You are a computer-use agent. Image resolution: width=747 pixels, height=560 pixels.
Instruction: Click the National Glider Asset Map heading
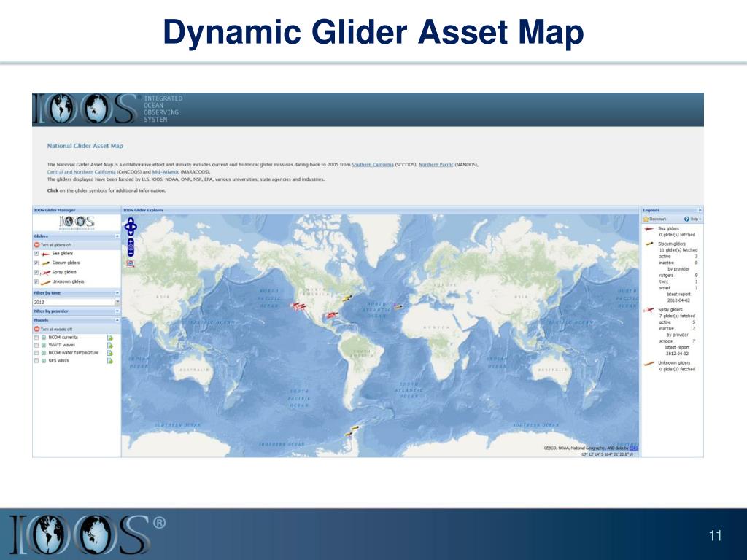85,146
